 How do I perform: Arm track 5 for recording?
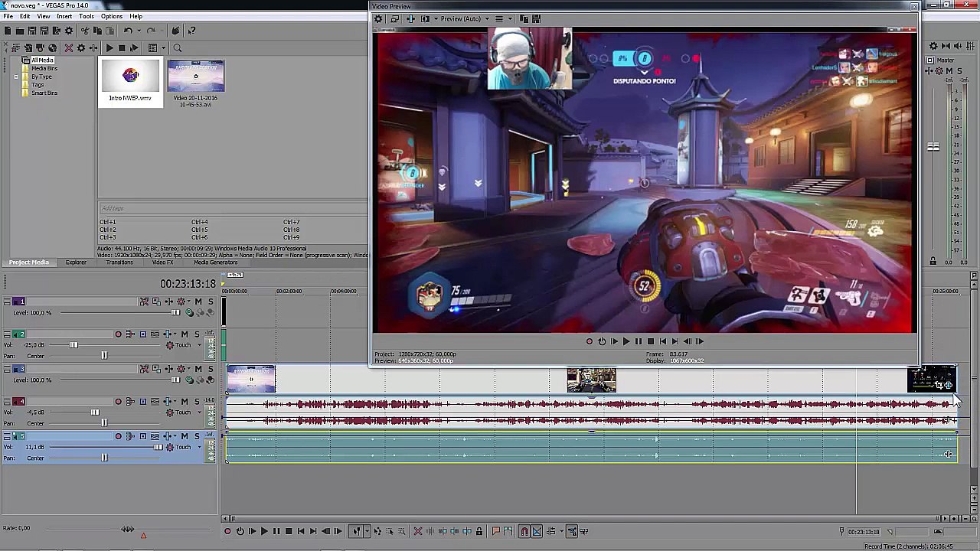[118, 436]
